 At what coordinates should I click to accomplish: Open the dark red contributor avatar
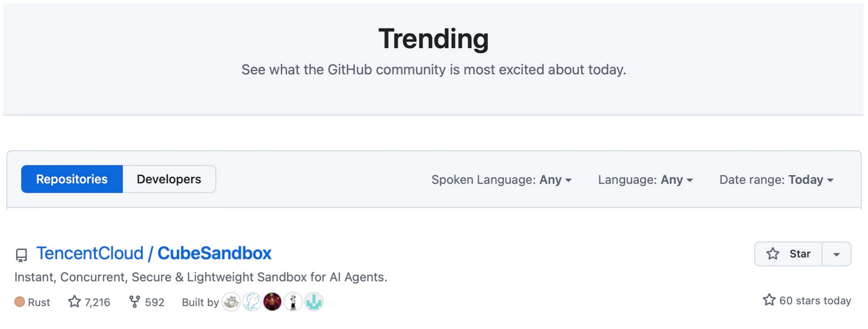(272, 302)
